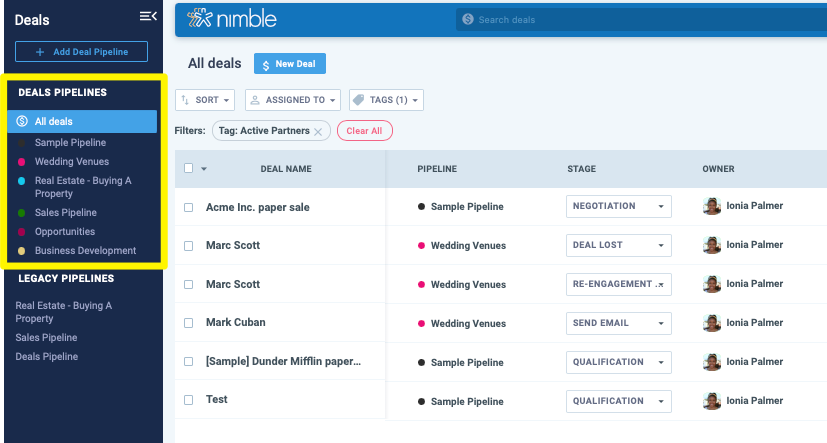Click Ionia Palmer avatar in Acme Inc. row
The image size is (827, 443).
[712, 206]
